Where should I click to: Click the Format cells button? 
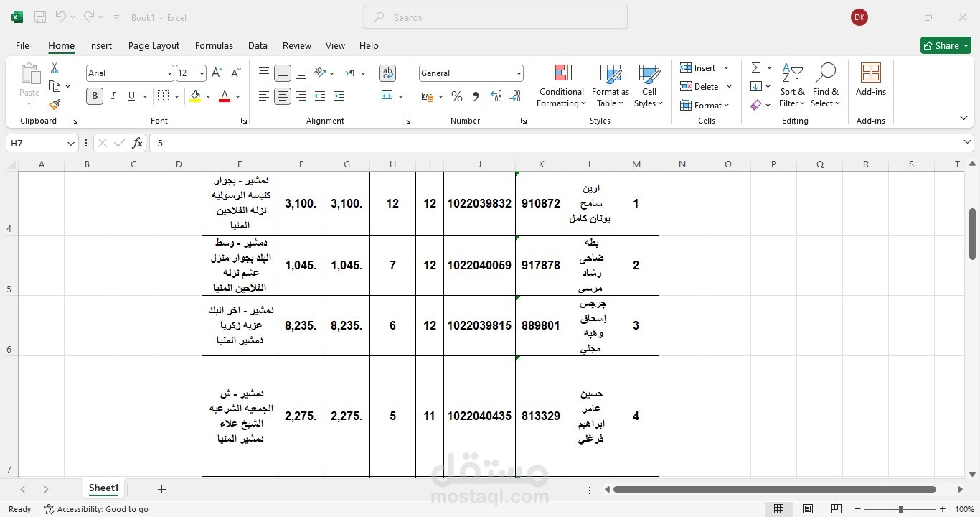coord(705,105)
